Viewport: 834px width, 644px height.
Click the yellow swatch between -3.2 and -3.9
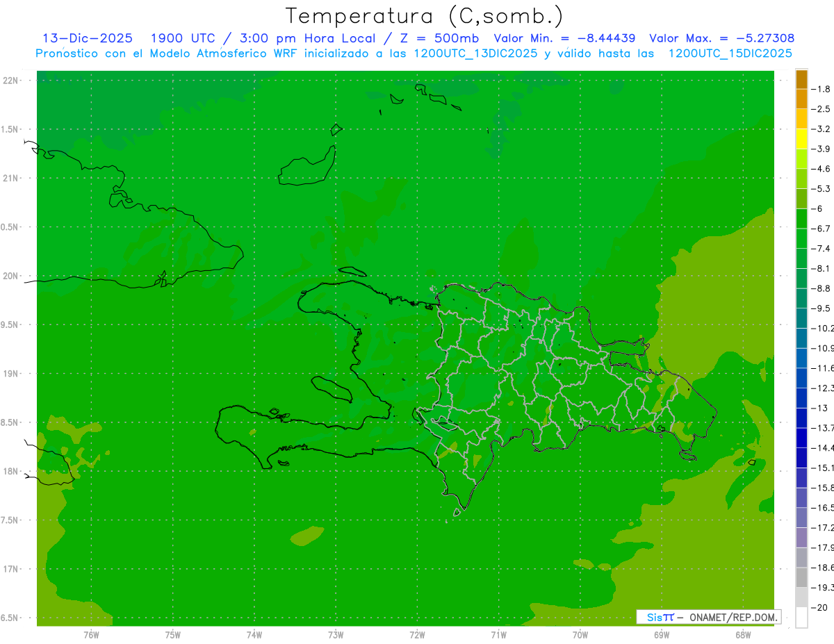(x=801, y=139)
